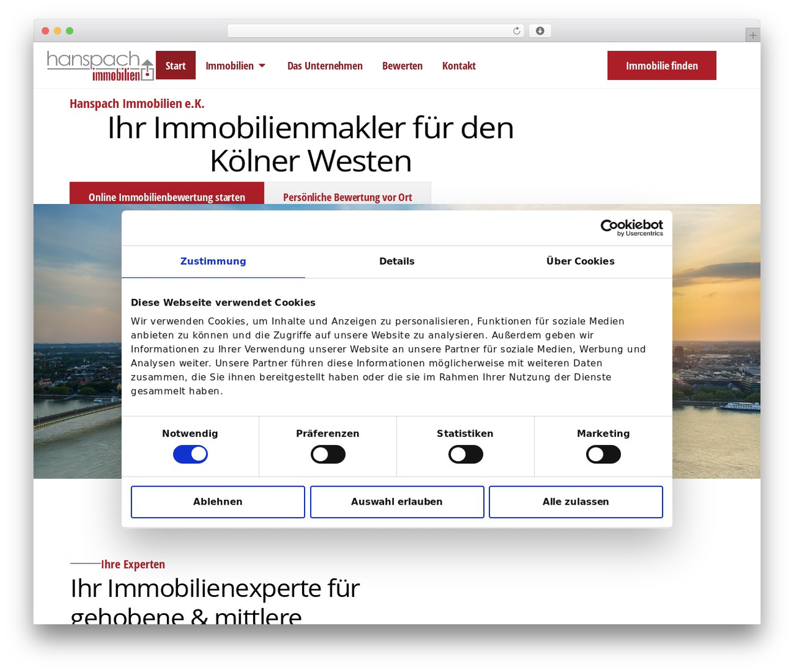Screen dimensions: 794x672
Task: Click the Immobilie finden button
Action: point(662,65)
